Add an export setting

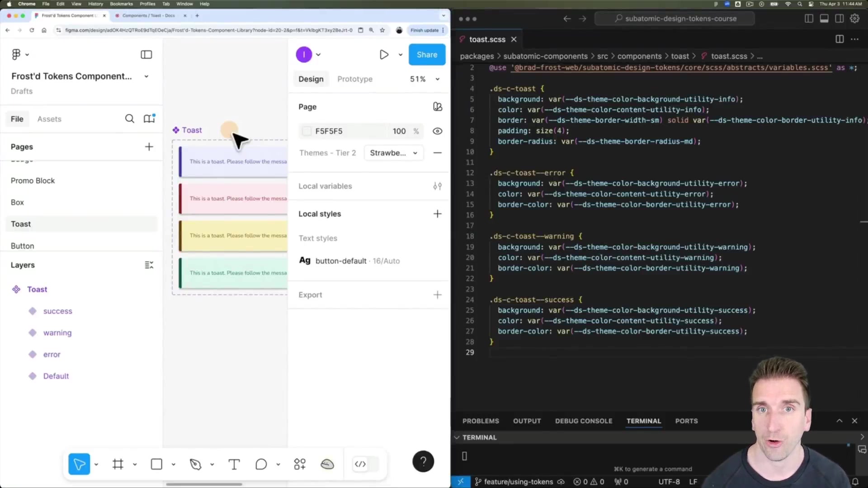(x=437, y=295)
